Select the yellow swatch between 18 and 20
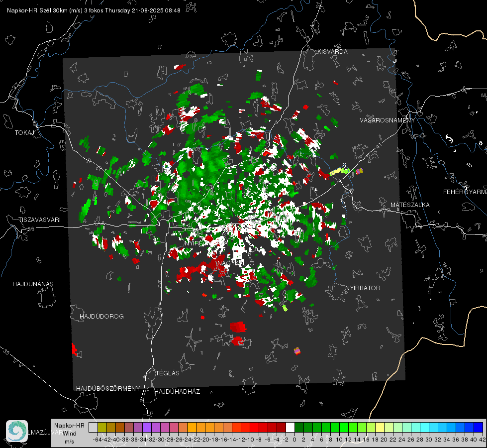The image size is (487, 448). (x=380, y=427)
